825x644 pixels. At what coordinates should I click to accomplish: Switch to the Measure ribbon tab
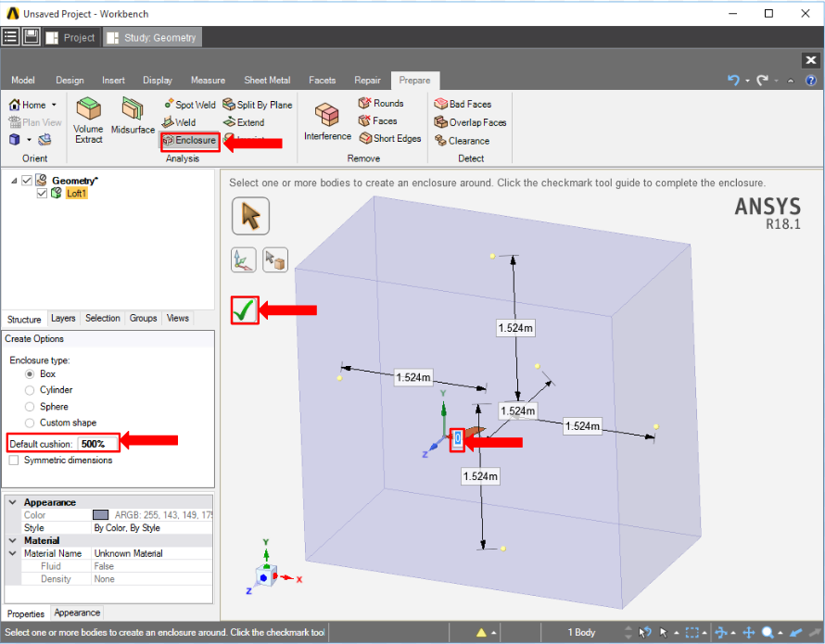208,80
